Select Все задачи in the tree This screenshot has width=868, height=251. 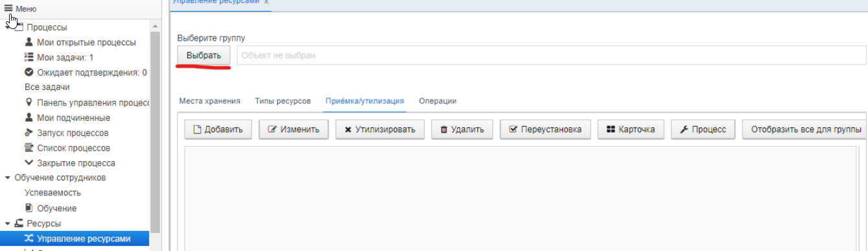click(47, 87)
